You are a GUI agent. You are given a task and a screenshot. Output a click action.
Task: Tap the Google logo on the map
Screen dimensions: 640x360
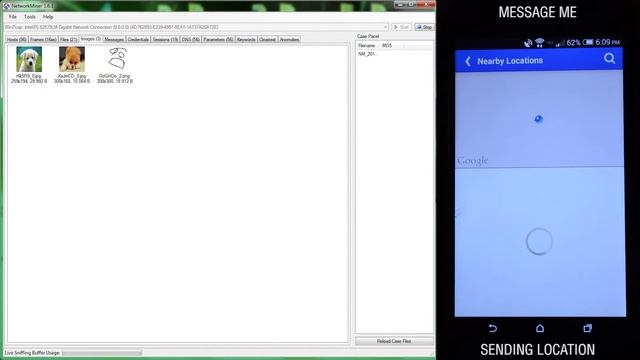tap(473, 161)
